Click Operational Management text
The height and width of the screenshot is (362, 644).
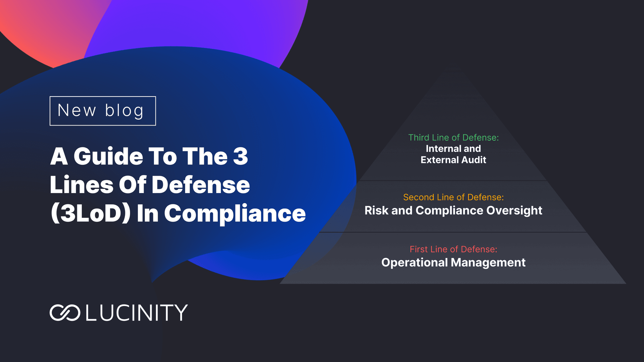pyautogui.click(x=453, y=263)
